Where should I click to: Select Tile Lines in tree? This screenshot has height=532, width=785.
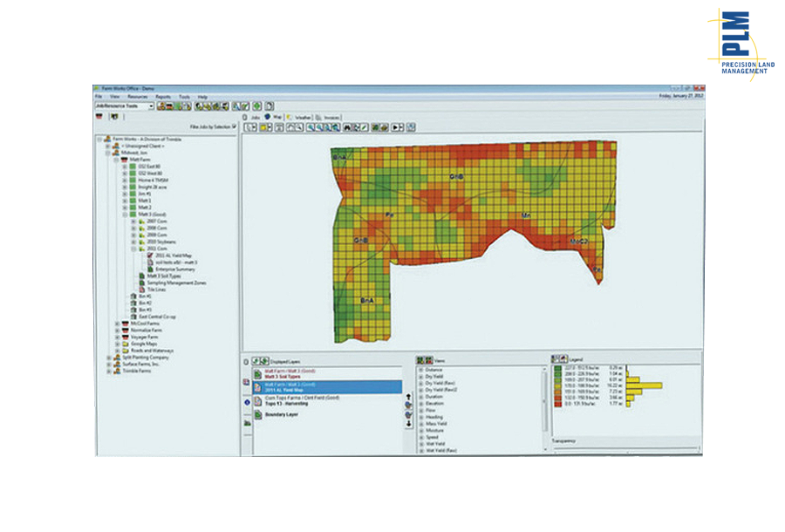click(156, 290)
